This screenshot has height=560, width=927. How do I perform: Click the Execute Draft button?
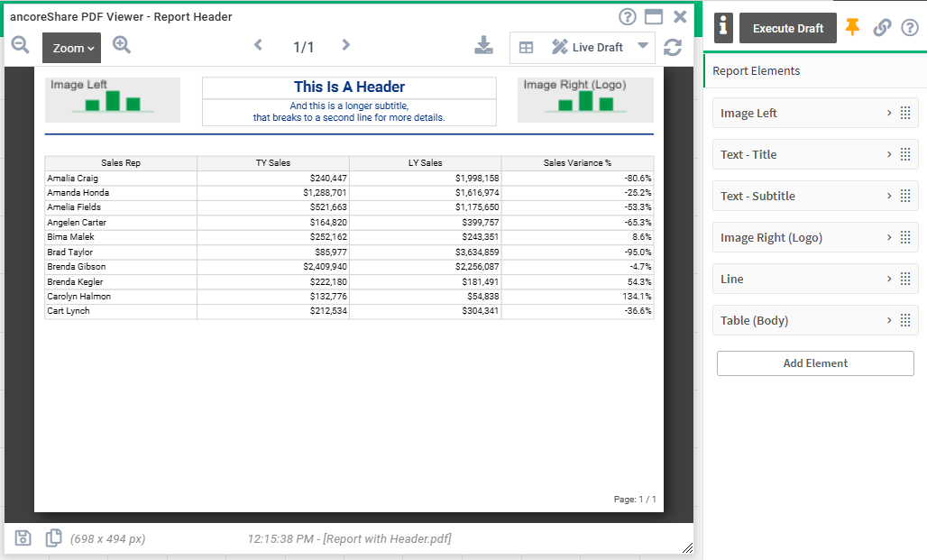[788, 28]
